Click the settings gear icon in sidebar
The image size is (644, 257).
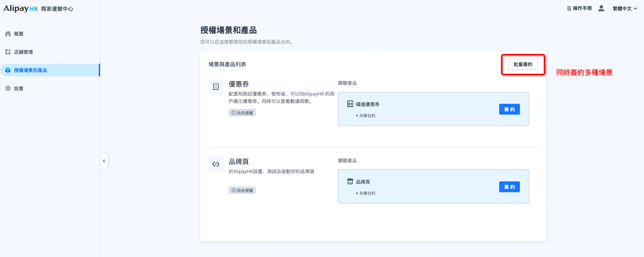point(8,88)
